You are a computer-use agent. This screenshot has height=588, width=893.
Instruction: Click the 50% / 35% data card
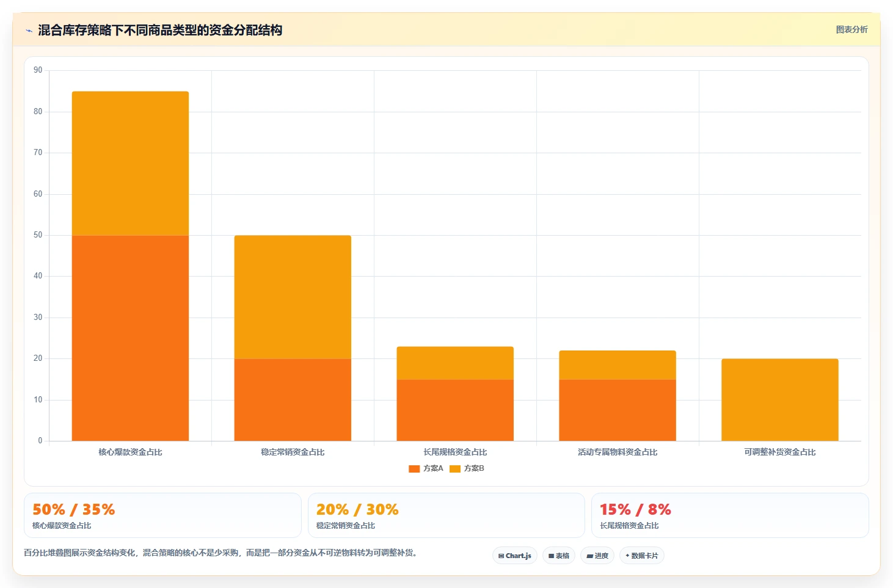[x=162, y=515]
